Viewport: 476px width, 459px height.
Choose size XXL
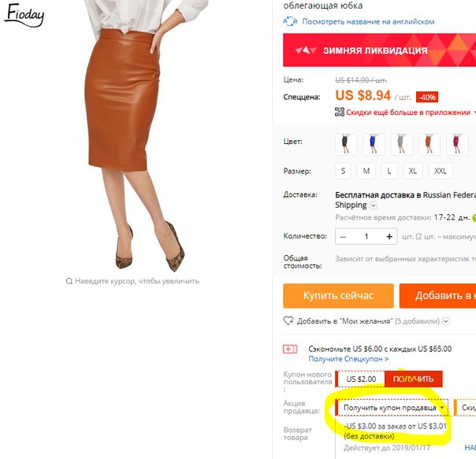441,171
